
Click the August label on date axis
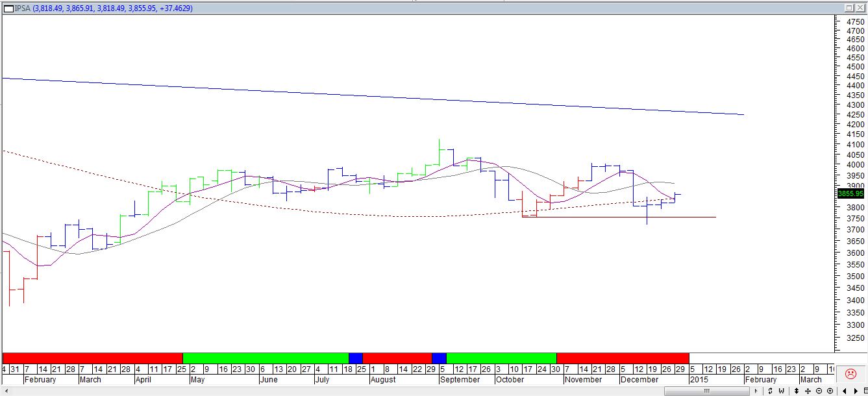click(x=383, y=380)
